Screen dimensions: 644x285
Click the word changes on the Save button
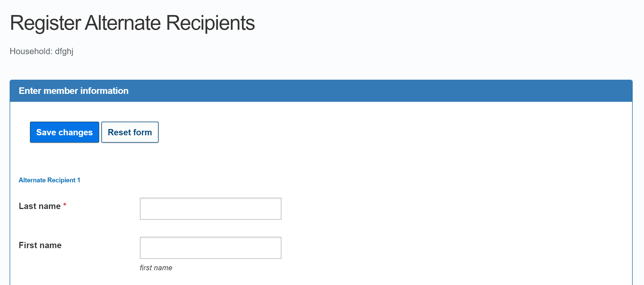tap(76, 132)
